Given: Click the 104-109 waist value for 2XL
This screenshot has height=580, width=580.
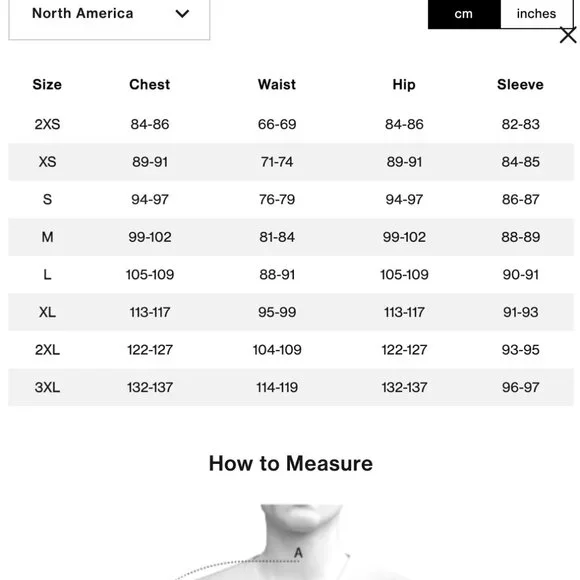Looking at the screenshot, I should pyautogui.click(x=277, y=350).
